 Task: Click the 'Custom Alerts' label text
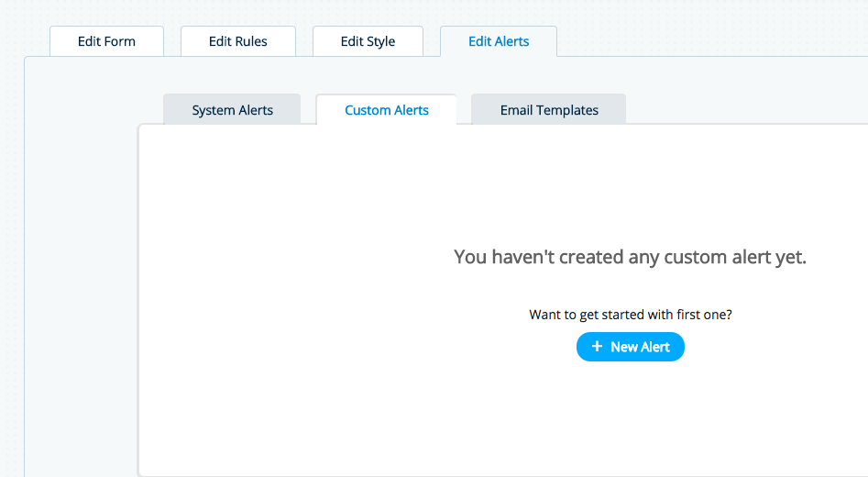tap(386, 110)
